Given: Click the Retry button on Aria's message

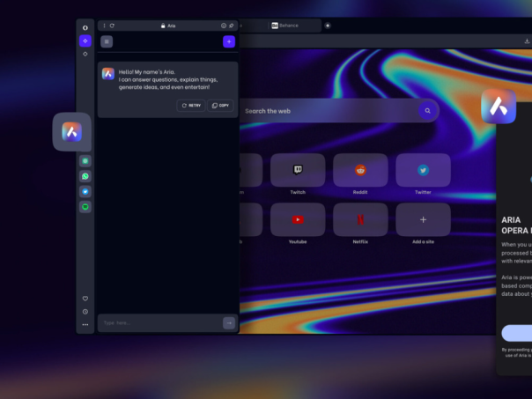Looking at the screenshot, I should [190, 105].
